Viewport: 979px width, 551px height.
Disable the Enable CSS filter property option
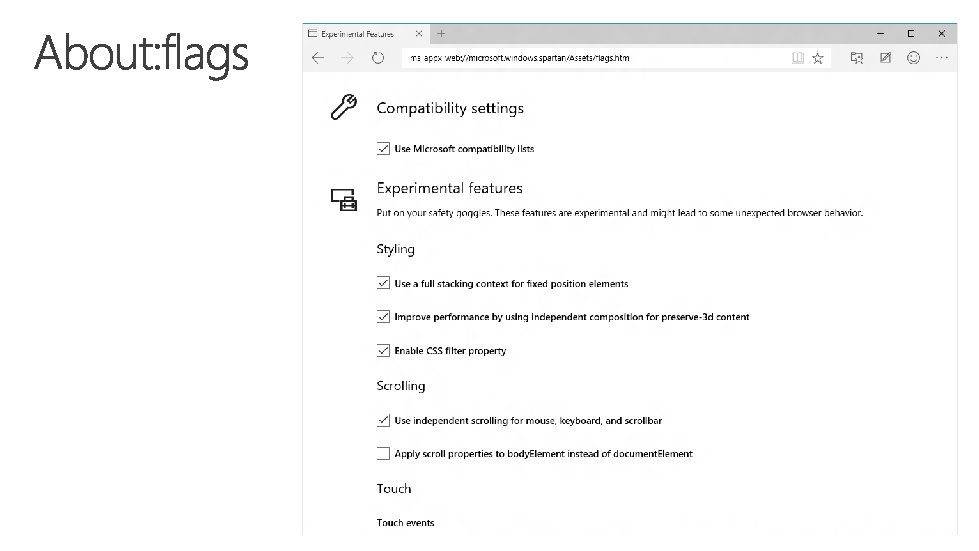[383, 351]
